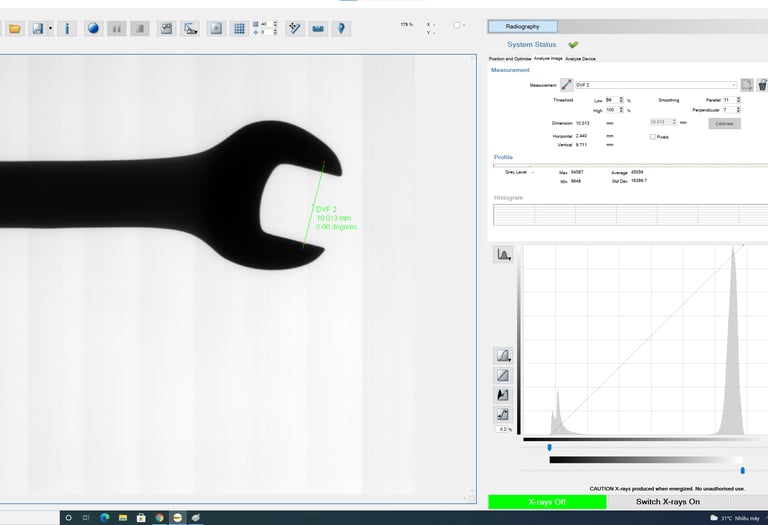Image resolution: width=768 pixels, height=525 pixels.
Task: Click the Dimension value 10.013
Action: tap(582, 123)
